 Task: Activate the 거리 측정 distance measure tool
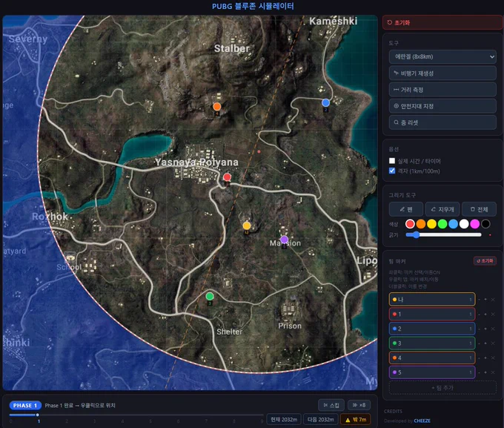(442, 90)
